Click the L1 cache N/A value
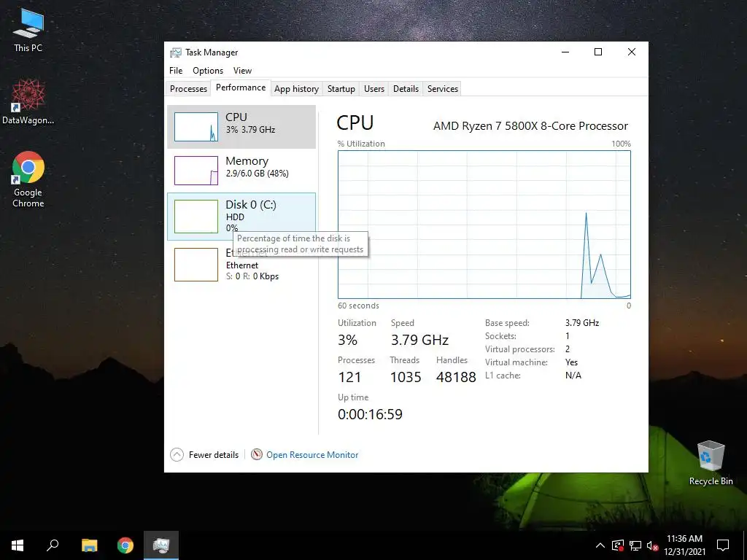747x560 pixels. (x=573, y=376)
